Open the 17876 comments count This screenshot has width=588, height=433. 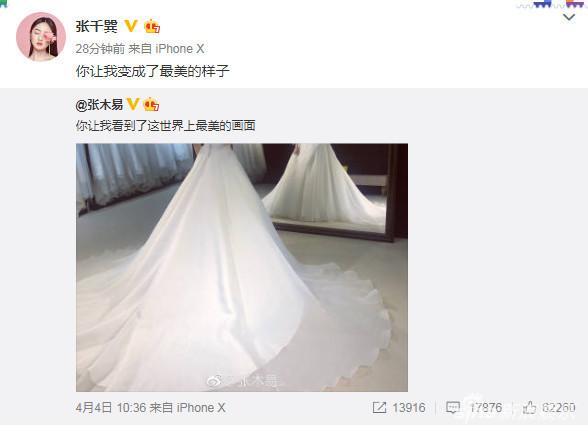(x=485, y=408)
